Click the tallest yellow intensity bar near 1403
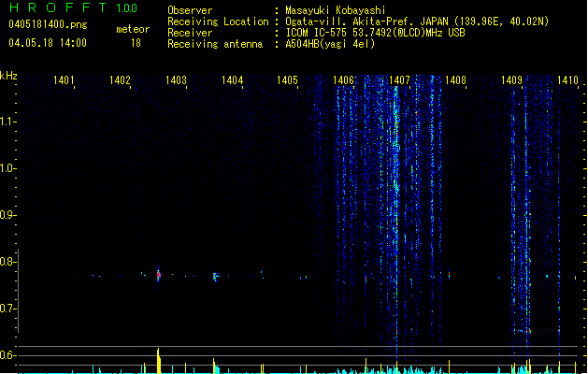588x374 pixels. tap(159, 361)
